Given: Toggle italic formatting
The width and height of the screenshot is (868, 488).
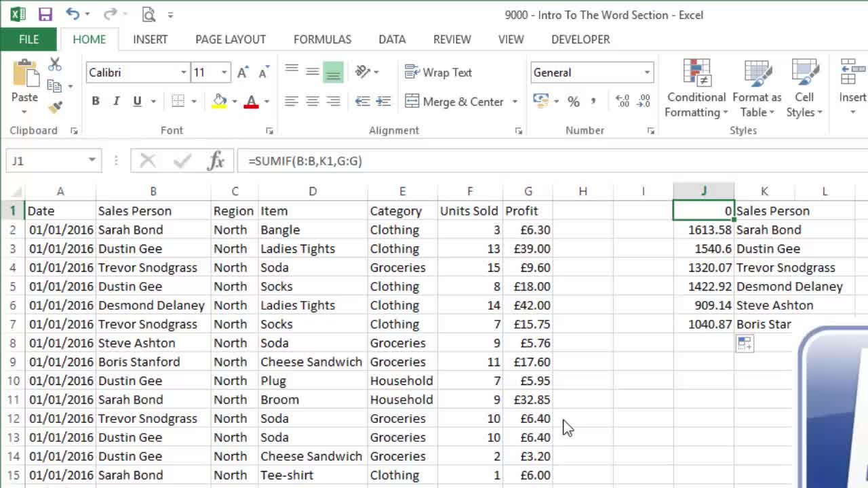Looking at the screenshot, I should tap(116, 101).
